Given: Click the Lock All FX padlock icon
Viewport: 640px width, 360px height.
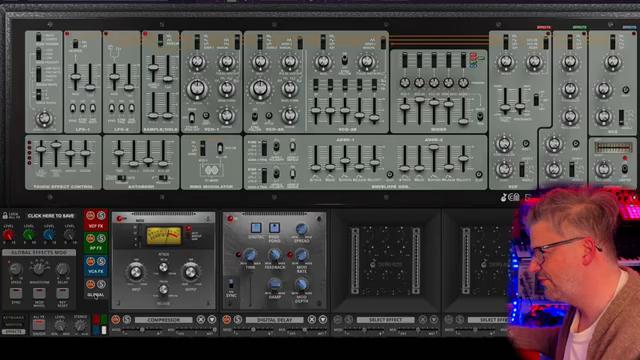Looking at the screenshot, I should [5, 215].
